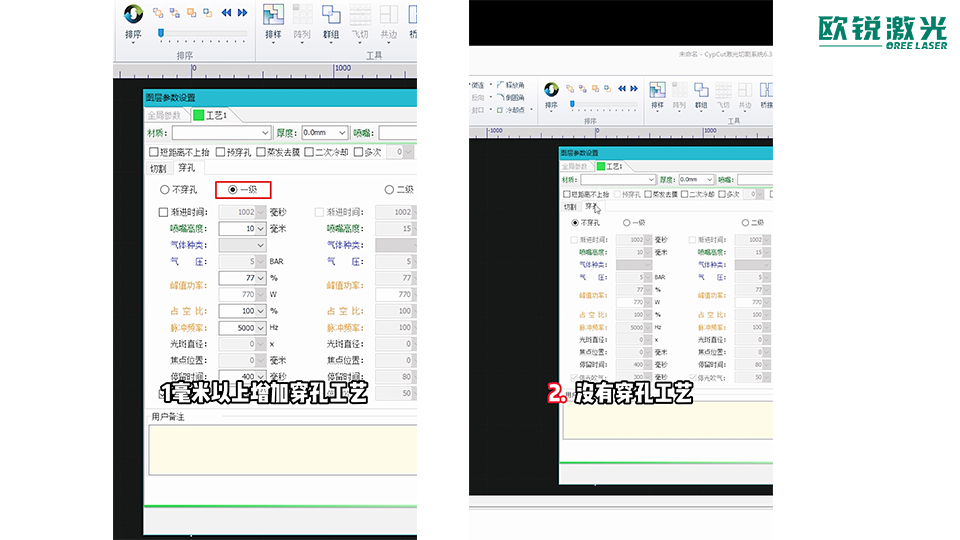
Task: Click the 飞切 fly-cut icon in left view
Action: [360, 15]
